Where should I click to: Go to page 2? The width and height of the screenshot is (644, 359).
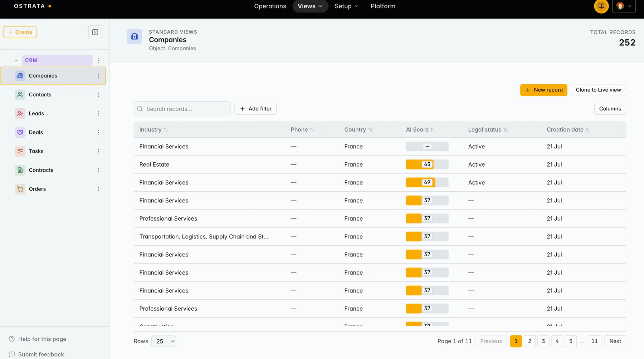click(x=530, y=341)
